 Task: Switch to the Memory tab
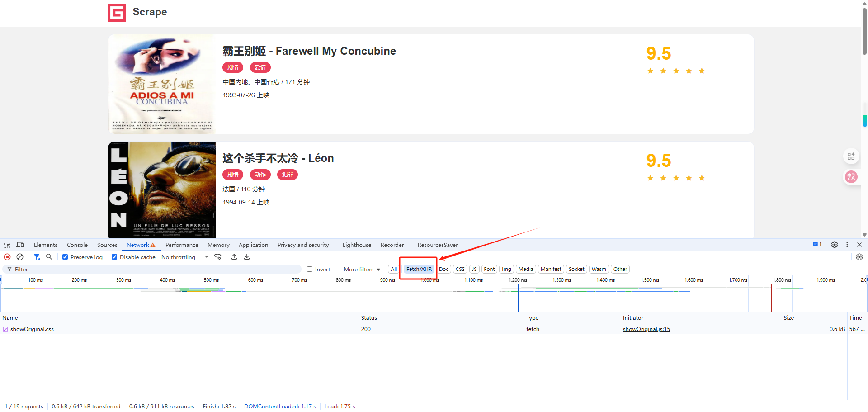[x=218, y=245]
